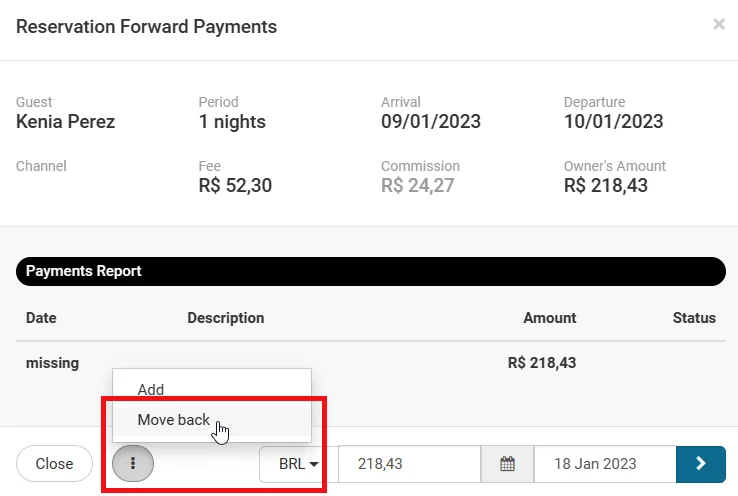Click the Amount column header
738x496 pixels.
[549, 318]
